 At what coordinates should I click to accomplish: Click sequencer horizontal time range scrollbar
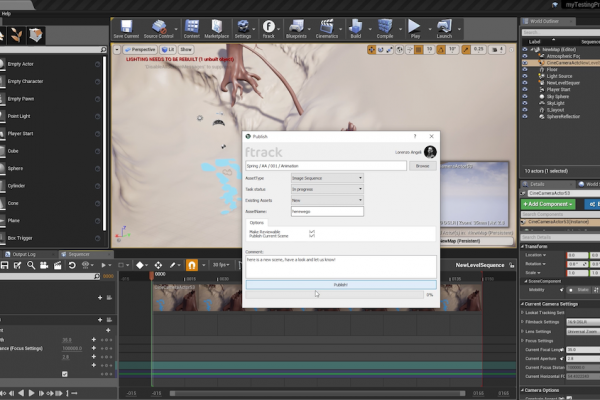point(318,393)
